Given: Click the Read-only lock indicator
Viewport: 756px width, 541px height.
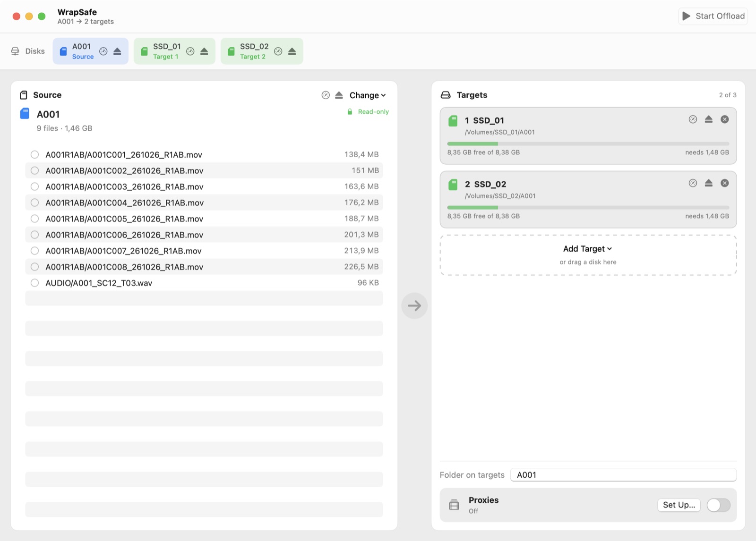Looking at the screenshot, I should (368, 112).
